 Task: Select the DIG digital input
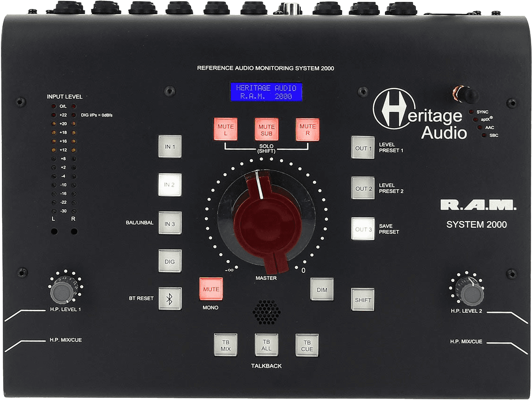coord(169,261)
